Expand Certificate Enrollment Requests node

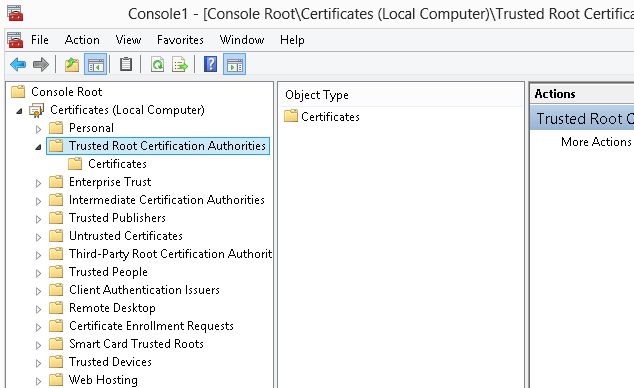[38, 327]
